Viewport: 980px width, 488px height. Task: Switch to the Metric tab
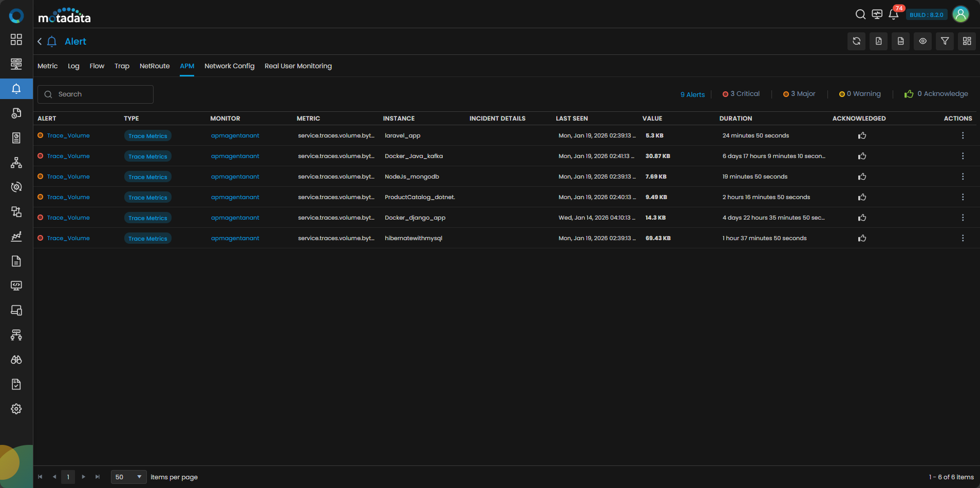47,66
